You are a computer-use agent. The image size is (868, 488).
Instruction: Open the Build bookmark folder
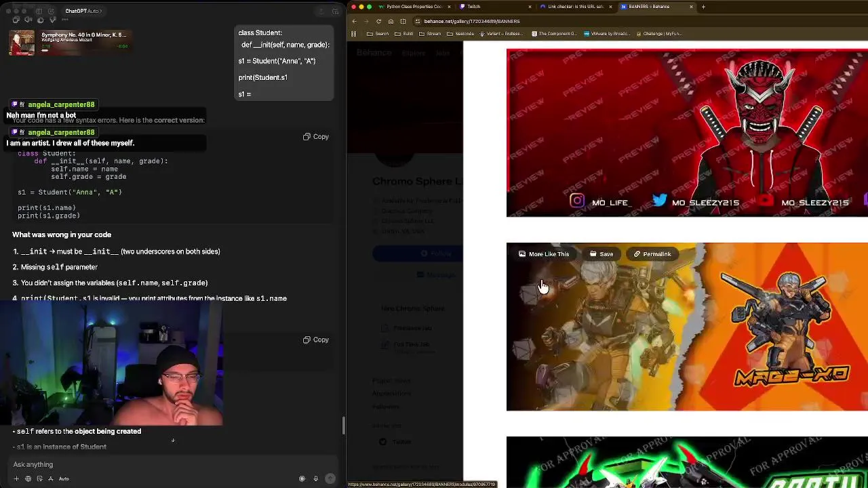tap(403, 33)
